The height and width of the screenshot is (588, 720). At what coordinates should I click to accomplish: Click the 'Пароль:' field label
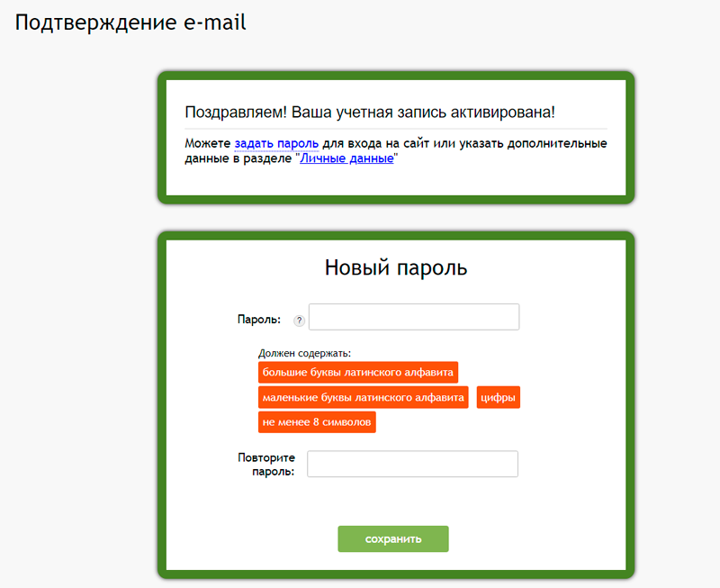pyautogui.click(x=258, y=319)
